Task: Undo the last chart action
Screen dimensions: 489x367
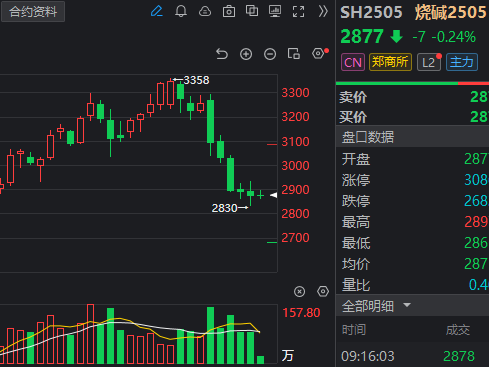Action: tap(222, 54)
